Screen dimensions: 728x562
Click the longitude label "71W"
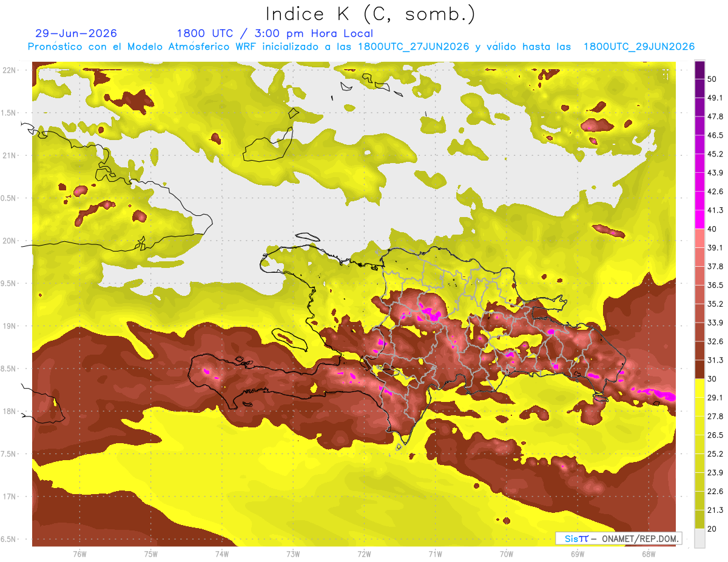tap(435, 554)
